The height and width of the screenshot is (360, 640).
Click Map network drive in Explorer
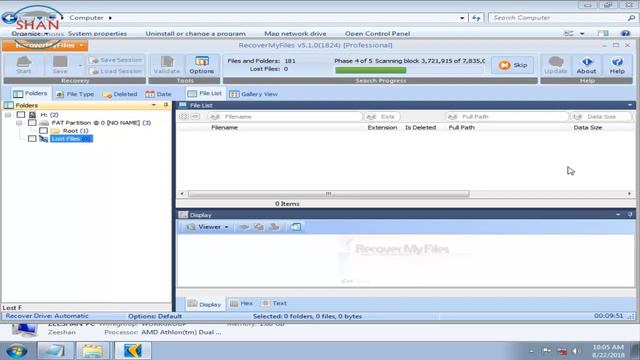point(296,33)
